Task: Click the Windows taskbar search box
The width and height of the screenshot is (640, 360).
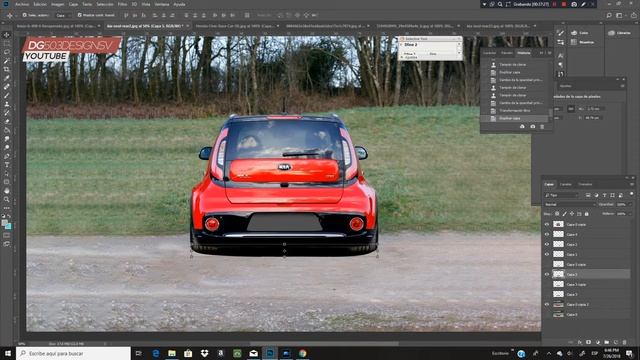Action: [73, 353]
